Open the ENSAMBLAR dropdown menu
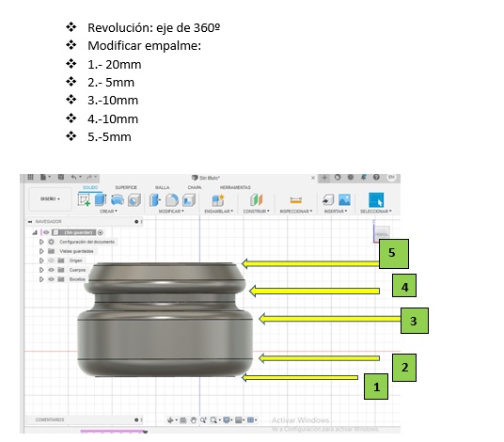 coord(218,212)
